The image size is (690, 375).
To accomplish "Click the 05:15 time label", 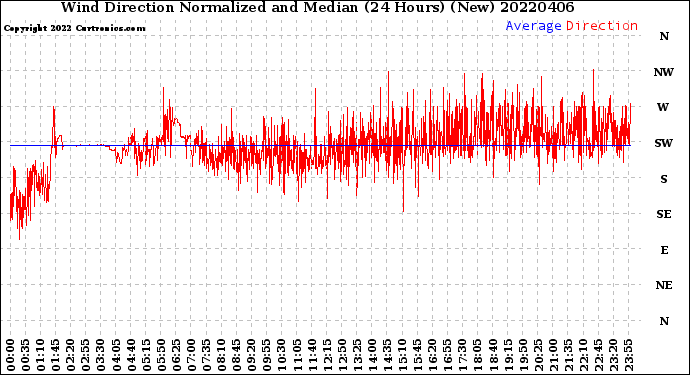I will (147, 355).
